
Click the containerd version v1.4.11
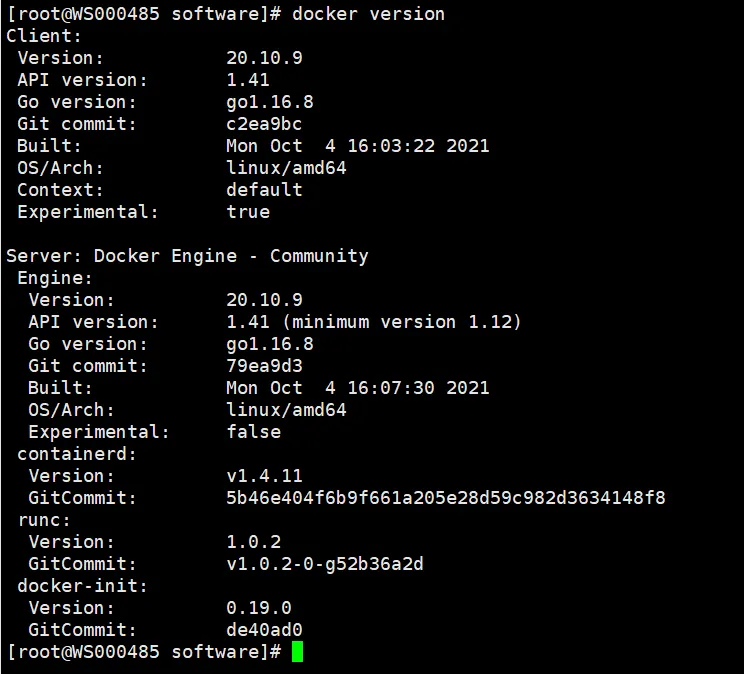pos(264,476)
